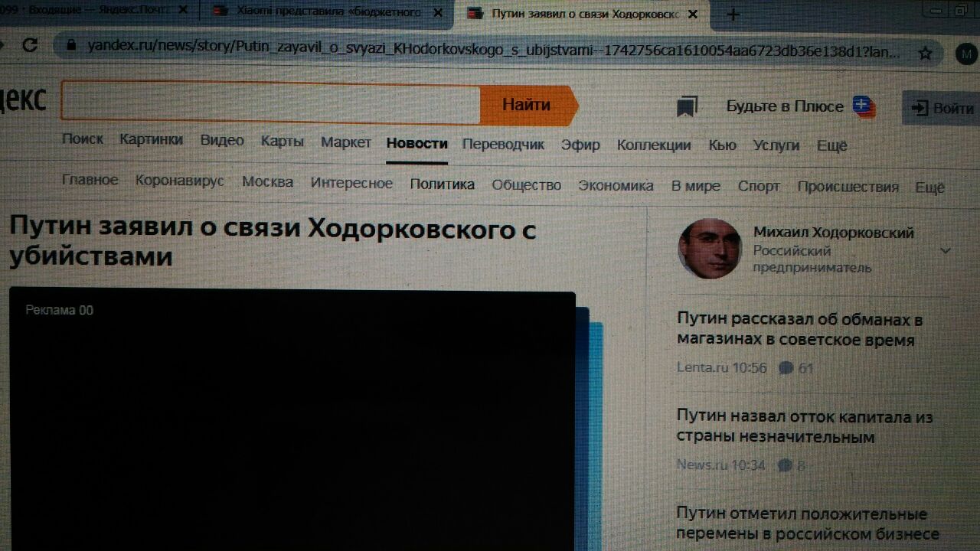980x551 pixels.
Task: Go to Главное news category
Action: pos(90,180)
